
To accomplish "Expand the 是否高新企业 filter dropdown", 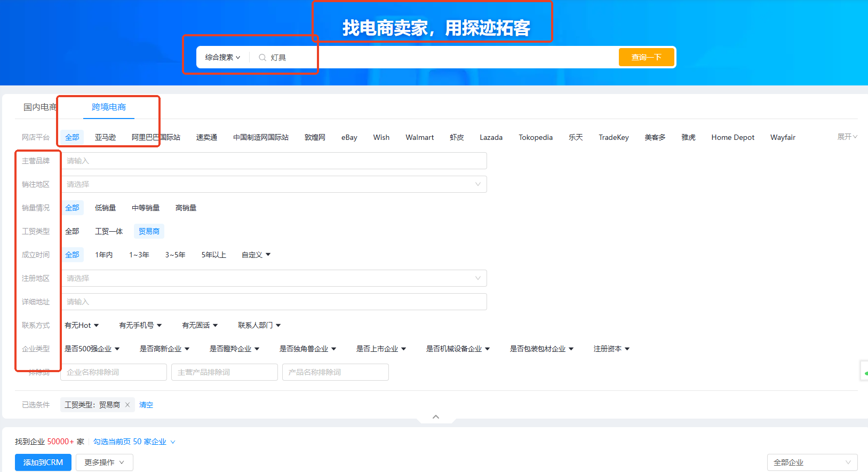I will click(164, 349).
